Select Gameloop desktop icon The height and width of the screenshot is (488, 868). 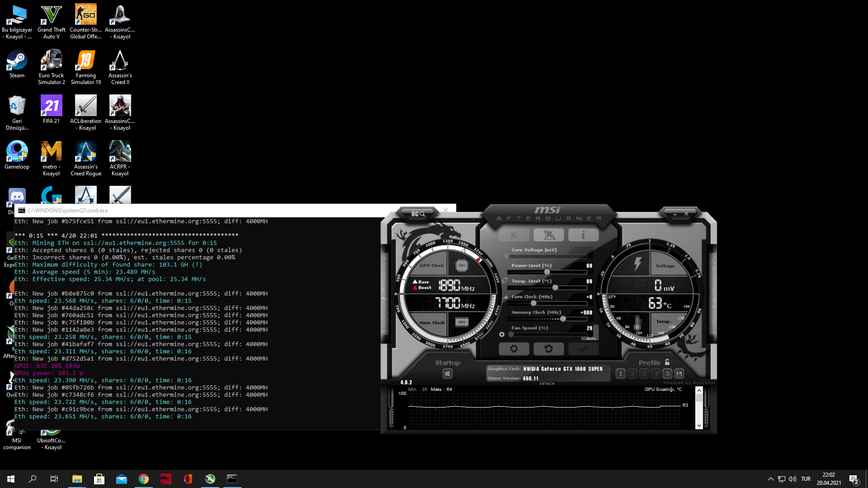pyautogui.click(x=17, y=155)
